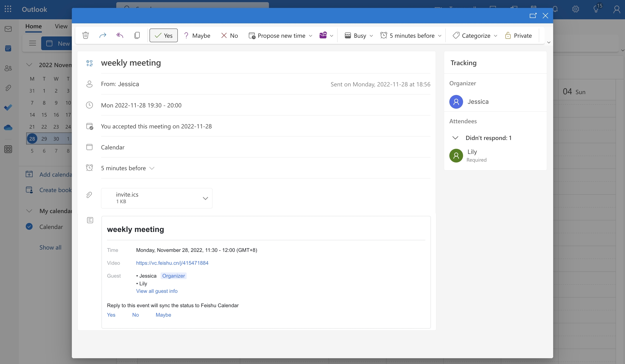
Task: Switch to the View tab
Action: pyautogui.click(x=61, y=26)
